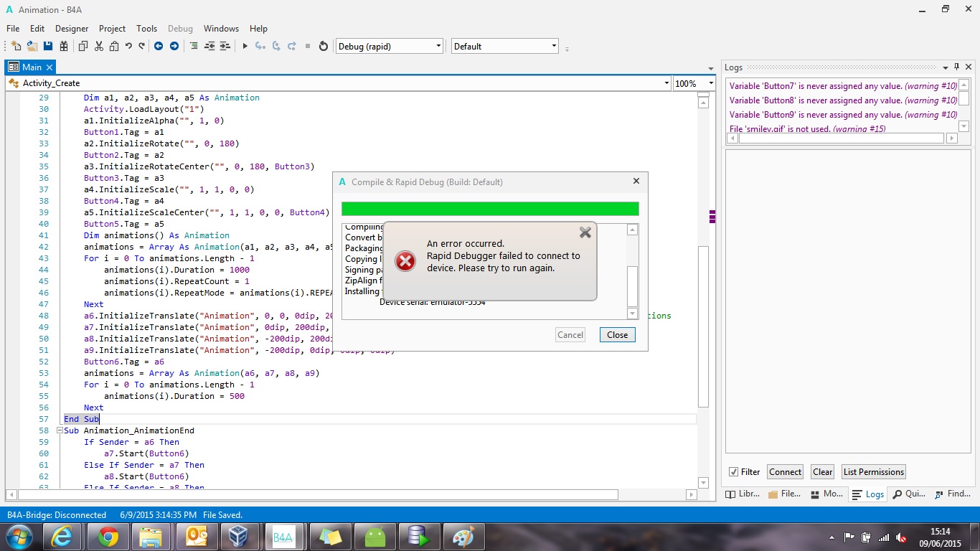Viewport: 980px width, 551px height.
Task: Click the B4A-Bridge: Disconnected status text
Action: pyautogui.click(x=57, y=515)
